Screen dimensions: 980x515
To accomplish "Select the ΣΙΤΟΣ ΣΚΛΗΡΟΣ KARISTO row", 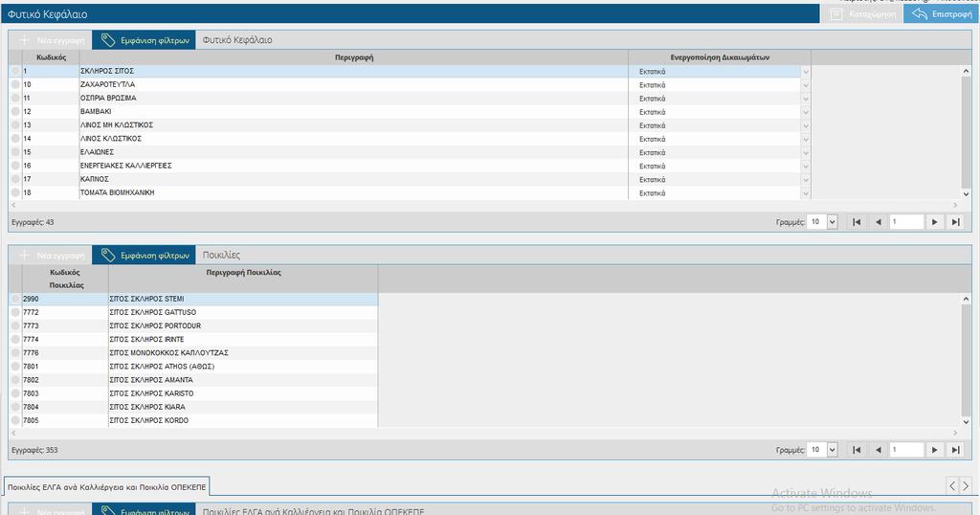I will click(x=193, y=393).
